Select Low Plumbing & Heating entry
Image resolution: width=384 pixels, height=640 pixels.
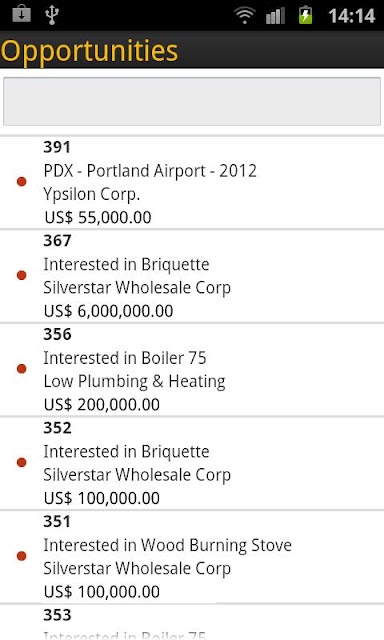[134, 381]
